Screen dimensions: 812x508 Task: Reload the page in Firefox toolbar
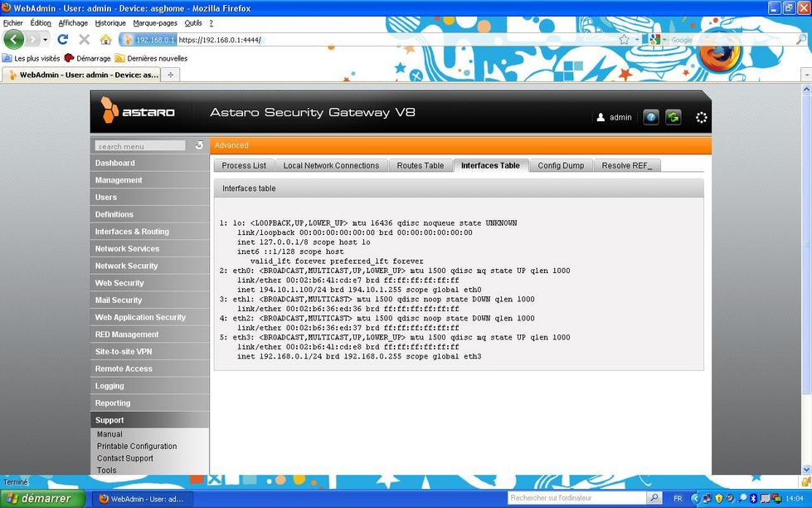click(x=62, y=39)
